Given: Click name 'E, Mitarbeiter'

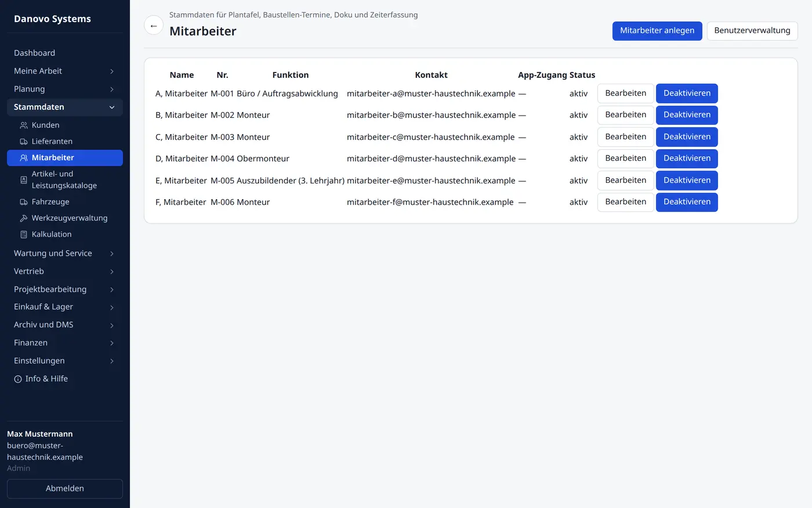Looking at the screenshot, I should coord(181,181).
